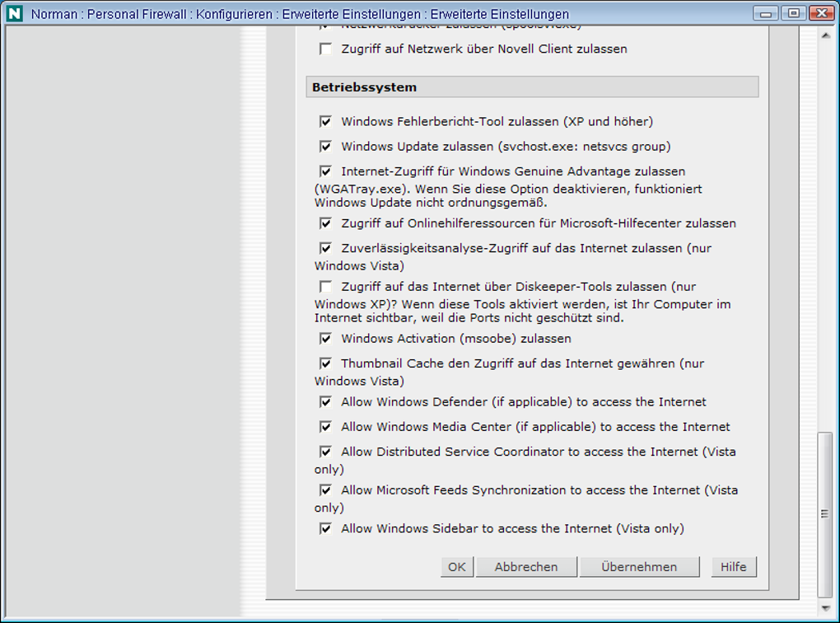Click the Norman N logo icon

click(15, 13)
